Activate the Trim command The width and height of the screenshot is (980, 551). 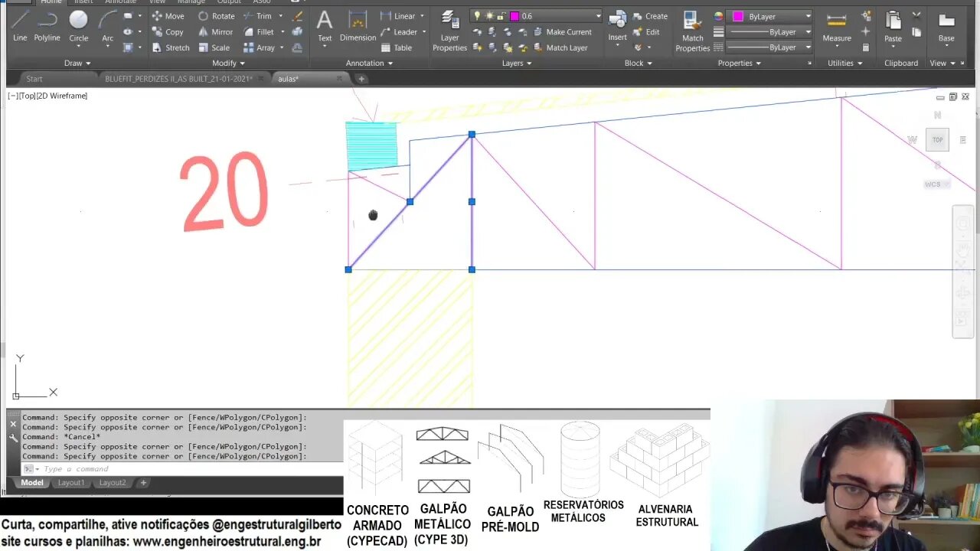pyautogui.click(x=258, y=16)
